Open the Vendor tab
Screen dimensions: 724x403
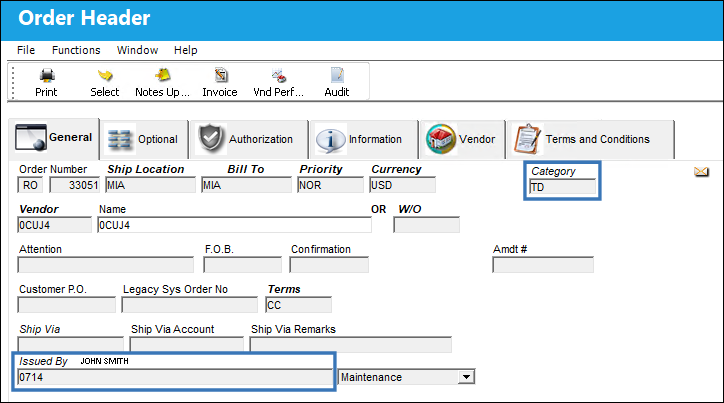pos(462,139)
